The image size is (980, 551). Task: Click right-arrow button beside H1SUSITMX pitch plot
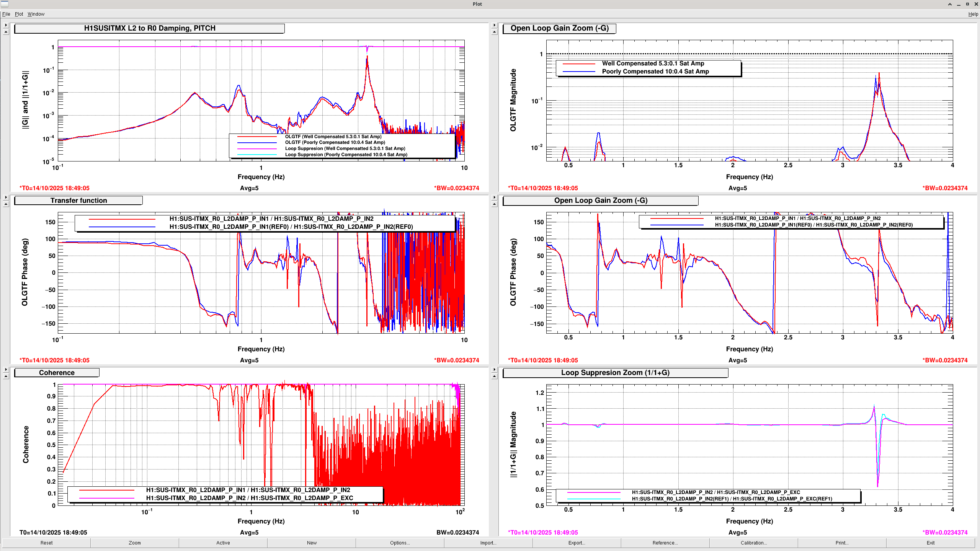(x=6, y=25)
